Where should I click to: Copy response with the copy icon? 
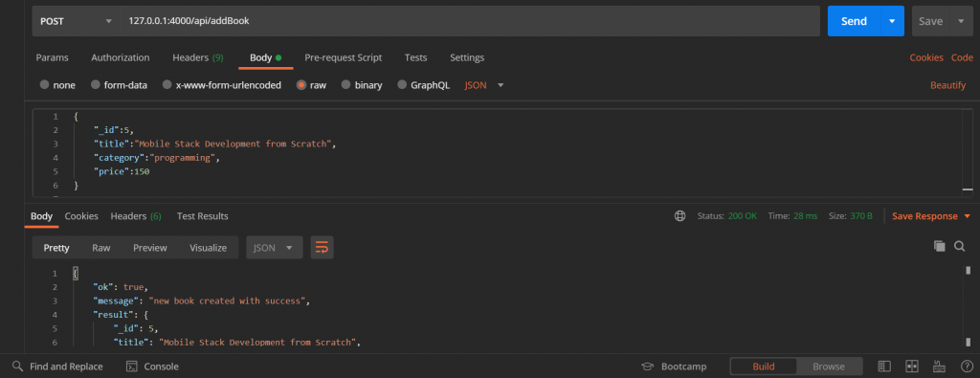940,246
